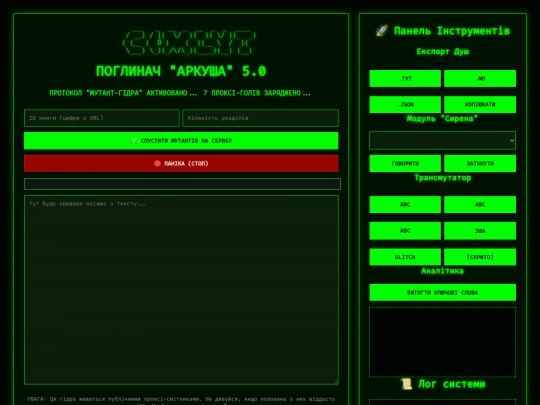The height and width of the screenshot is (405, 540).
Task: Export souls as .TXT
Action: 405,79
